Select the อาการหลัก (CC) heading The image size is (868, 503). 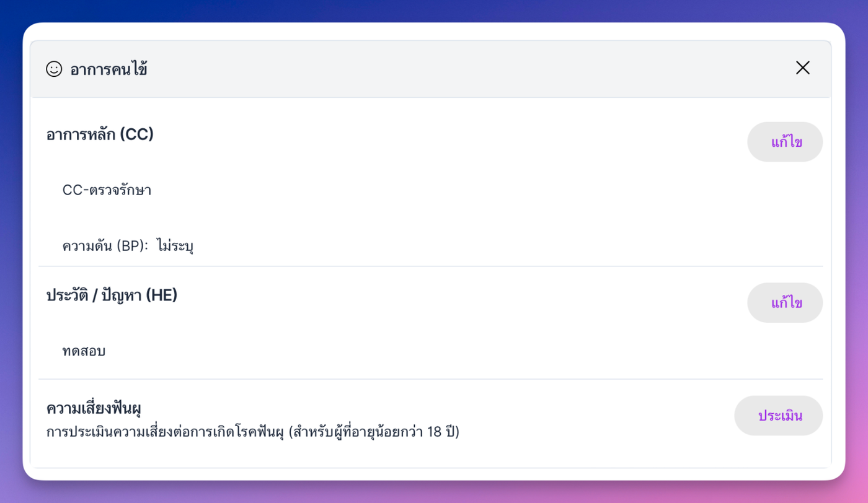(x=100, y=134)
